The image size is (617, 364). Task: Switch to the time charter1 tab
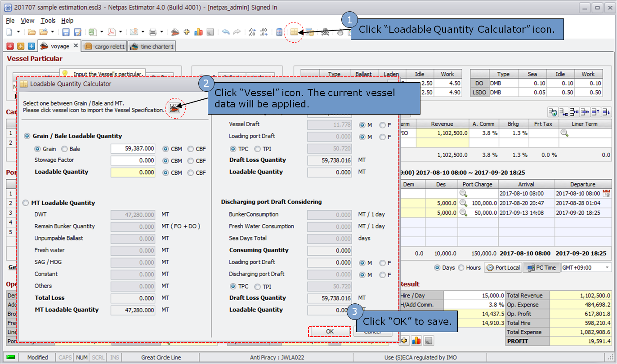click(152, 46)
